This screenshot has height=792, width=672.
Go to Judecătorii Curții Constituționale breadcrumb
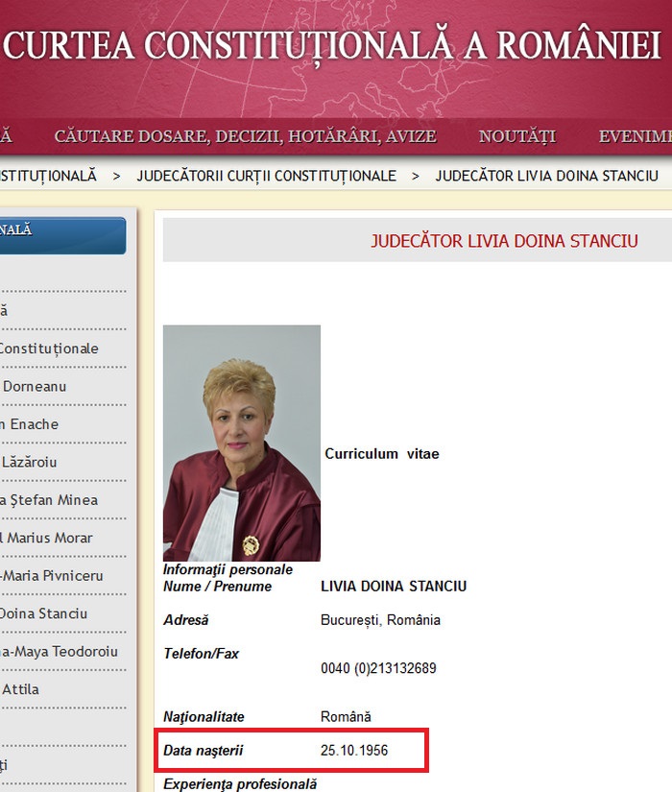(x=266, y=176)
